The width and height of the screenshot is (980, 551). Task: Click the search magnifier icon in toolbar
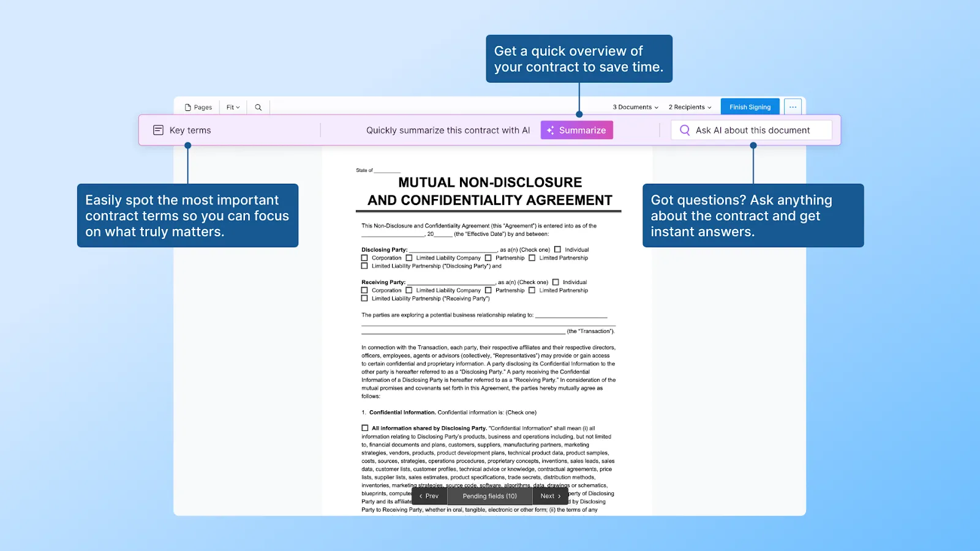[258, 107]
